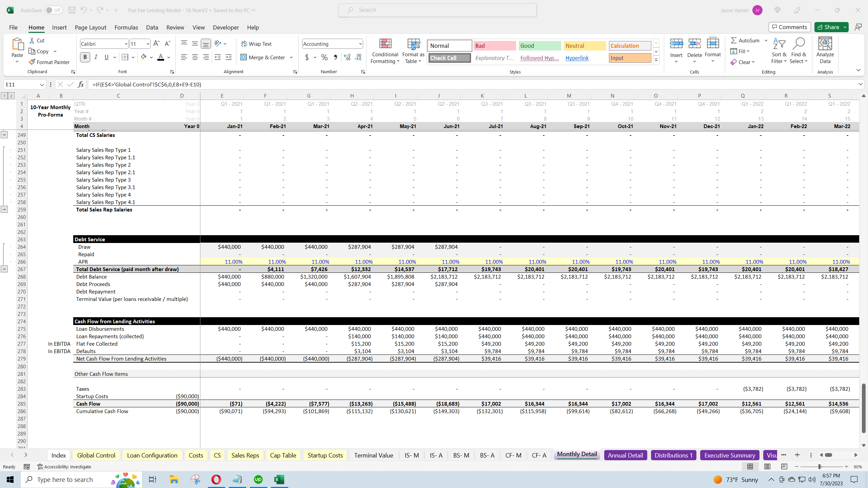Open the AutoSum dropdown arrow
Screen dimensions: 868x488
click(766, 40)
